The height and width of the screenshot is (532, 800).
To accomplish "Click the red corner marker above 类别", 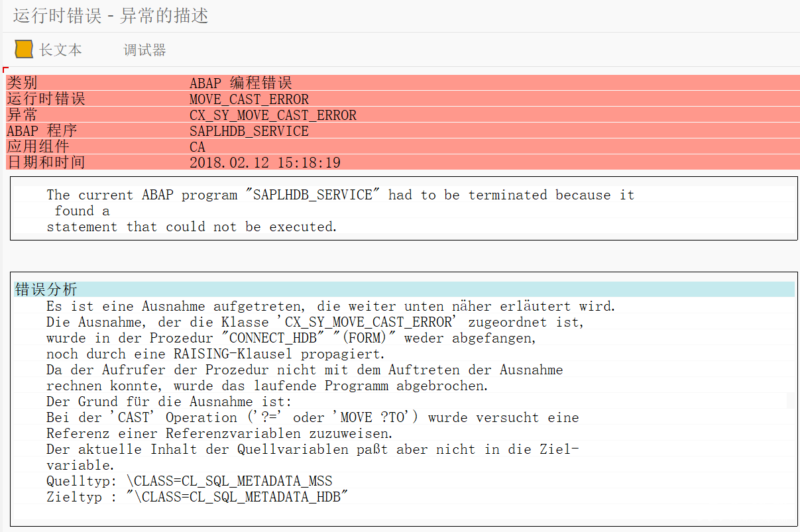I will 5,70.
